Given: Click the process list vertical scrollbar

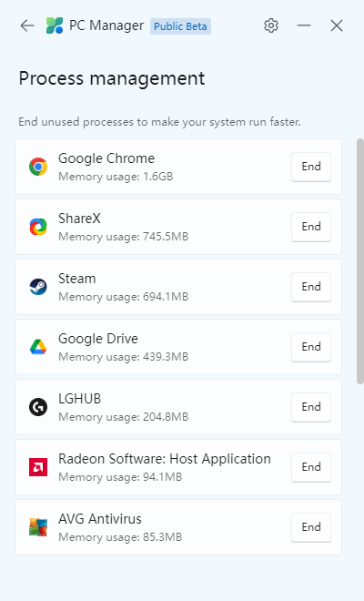Looking at the screenshot, I should (359, 261).
